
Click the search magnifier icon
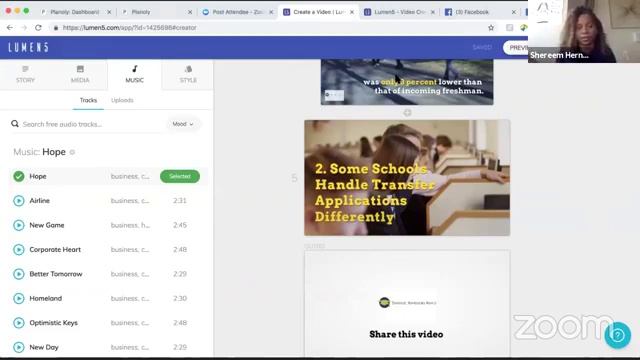(15, 124)
